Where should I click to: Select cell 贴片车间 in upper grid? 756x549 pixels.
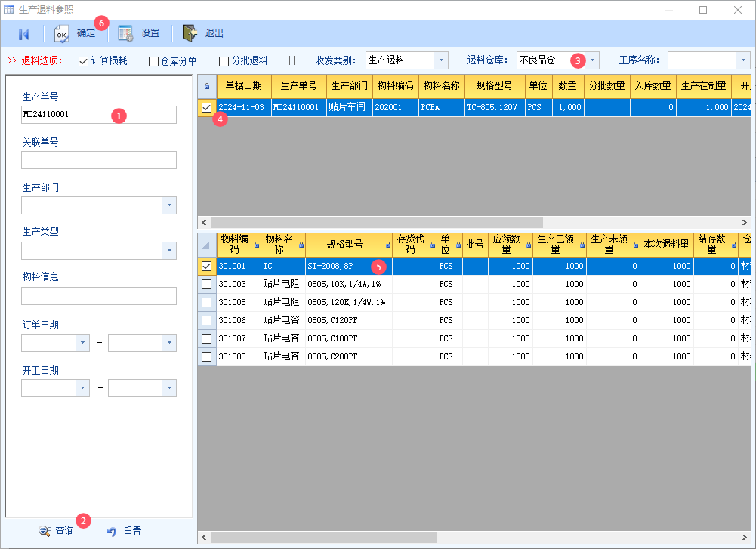(x=350, y=107)
